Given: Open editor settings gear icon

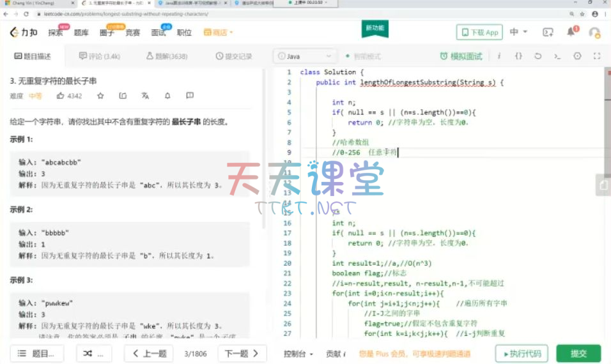Looking at the screenshot, I should 577,56.
